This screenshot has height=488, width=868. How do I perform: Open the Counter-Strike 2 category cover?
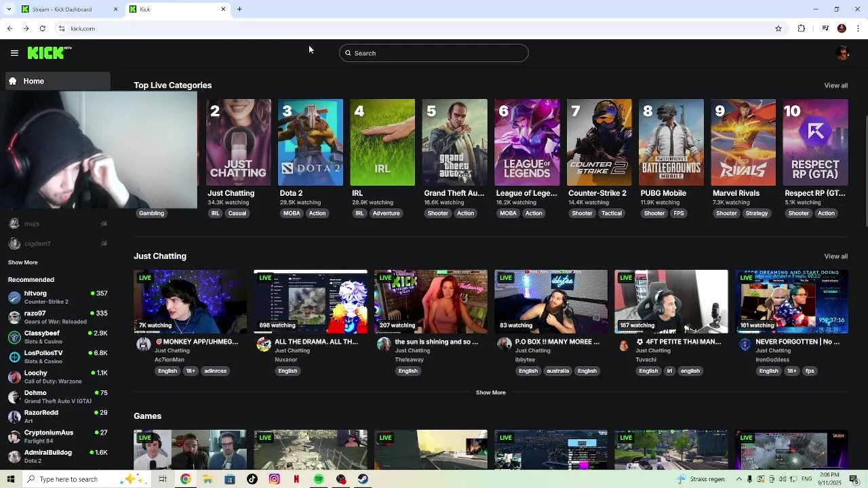[x=599, y=142]
